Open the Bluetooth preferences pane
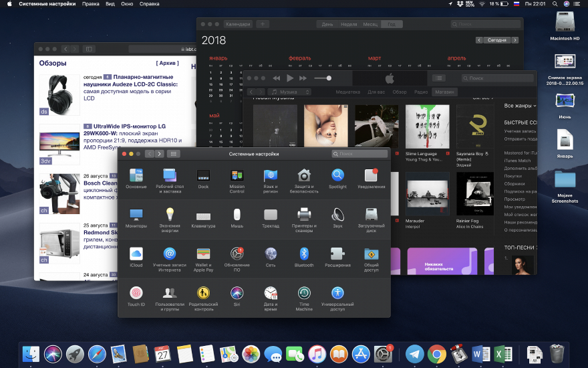 point(304,254)
